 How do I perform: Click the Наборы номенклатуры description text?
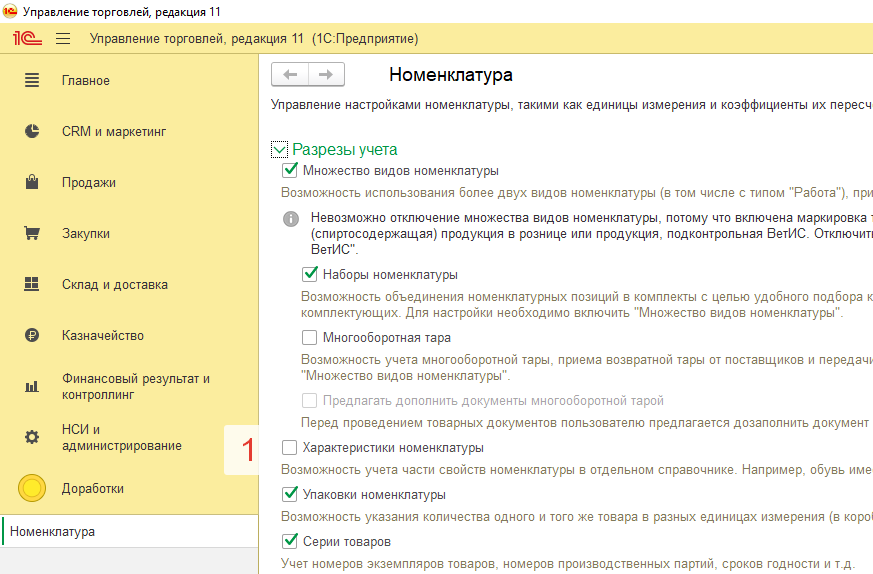point(587,305)
